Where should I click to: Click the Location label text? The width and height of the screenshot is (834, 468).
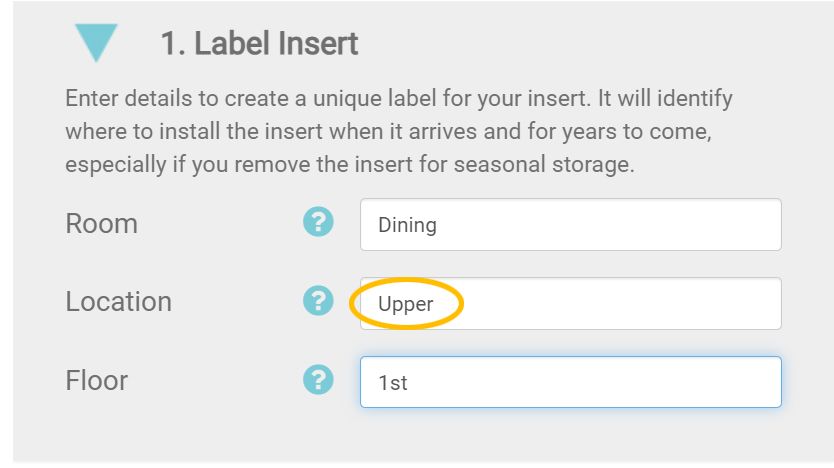pyautogui.click(x=118, y=301)
